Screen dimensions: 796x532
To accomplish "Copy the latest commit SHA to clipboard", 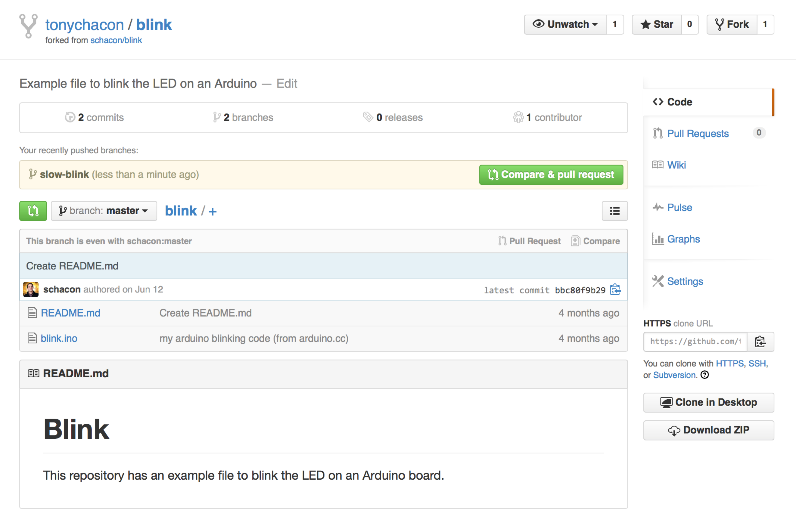I will pos(615,290).
